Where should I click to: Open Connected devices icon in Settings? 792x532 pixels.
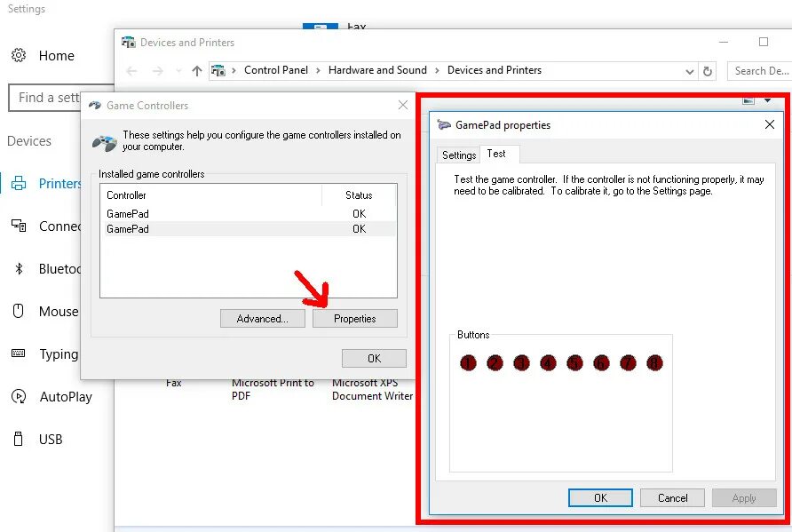(19, 226)
